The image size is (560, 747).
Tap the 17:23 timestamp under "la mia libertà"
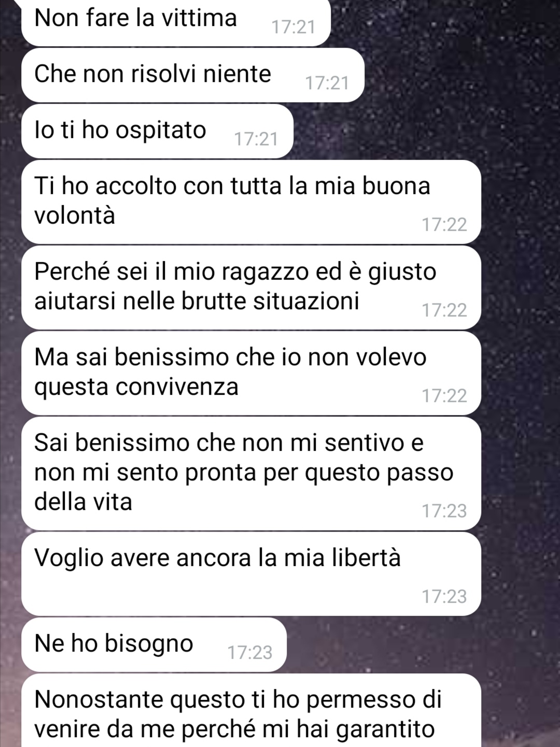pos(444,597)
